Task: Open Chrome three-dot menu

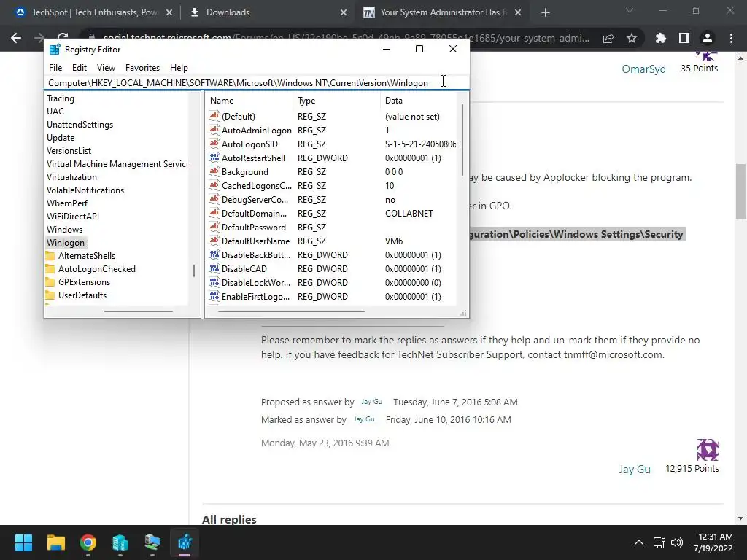Action: (731, 38)
